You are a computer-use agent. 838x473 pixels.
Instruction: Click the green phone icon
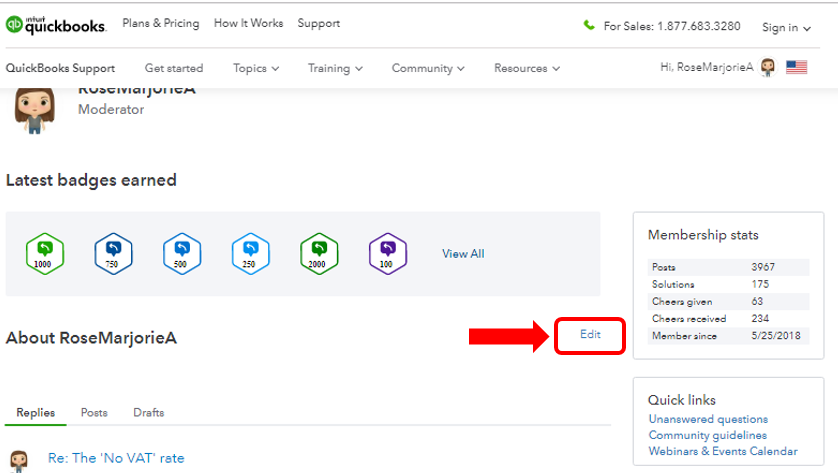(x=589, y=25)
